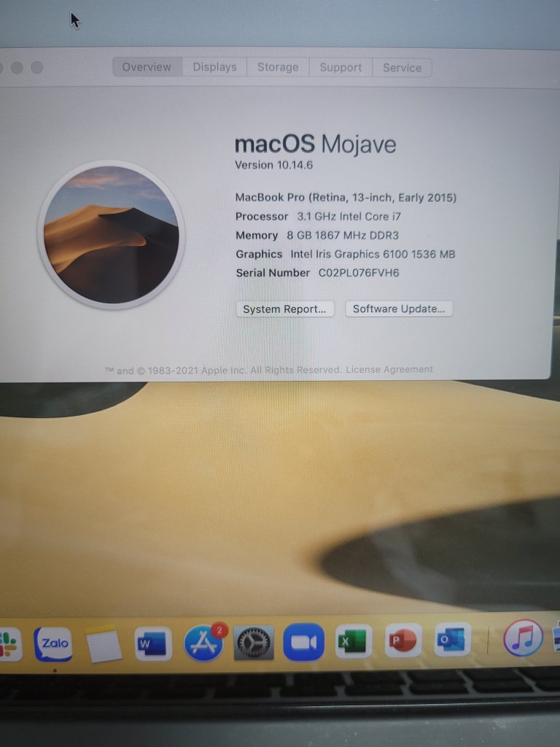Open Slack from the dock
Viewport: 560px width, 747px height.
(x=9, y=644)
